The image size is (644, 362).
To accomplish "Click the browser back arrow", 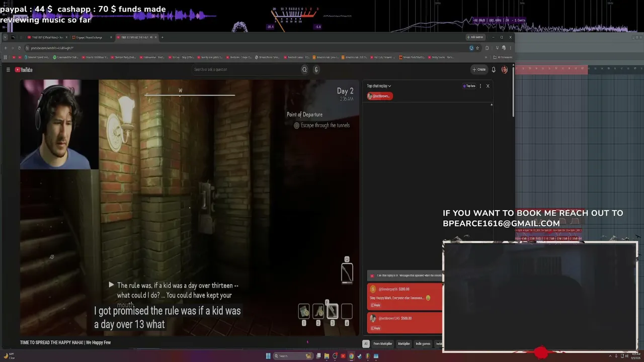I will click(6, 48).
